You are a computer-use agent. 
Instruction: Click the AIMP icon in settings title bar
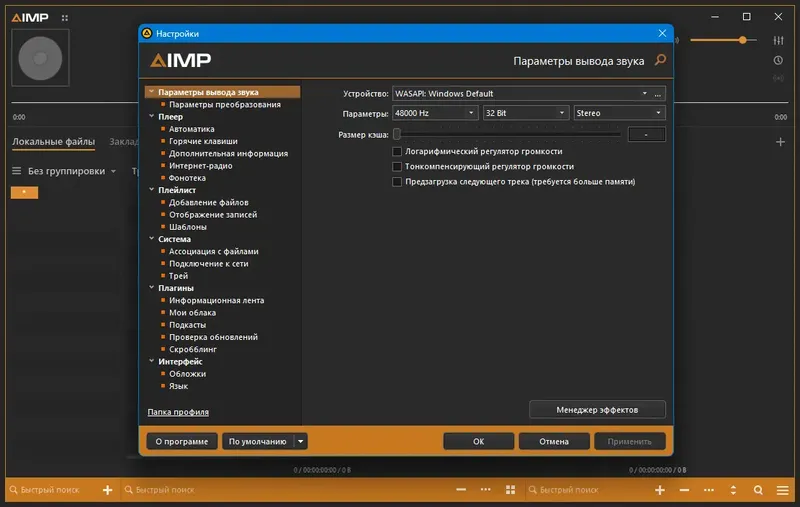[147, 33]
